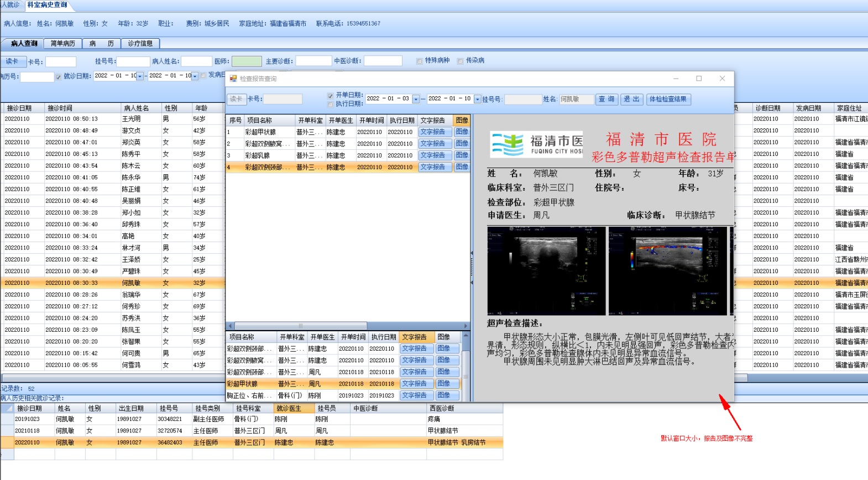Switch to the 简单病历 tab

click(x=62, y=43)
